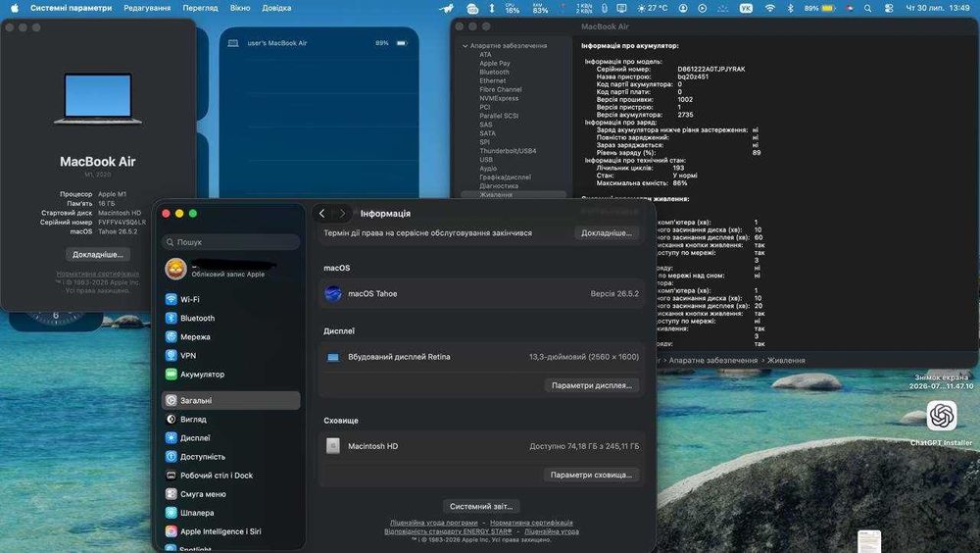Screen dimensions: 980x553
Task: Open ChatGPT Installer on the desktop
Action: (x=941, y=424)
